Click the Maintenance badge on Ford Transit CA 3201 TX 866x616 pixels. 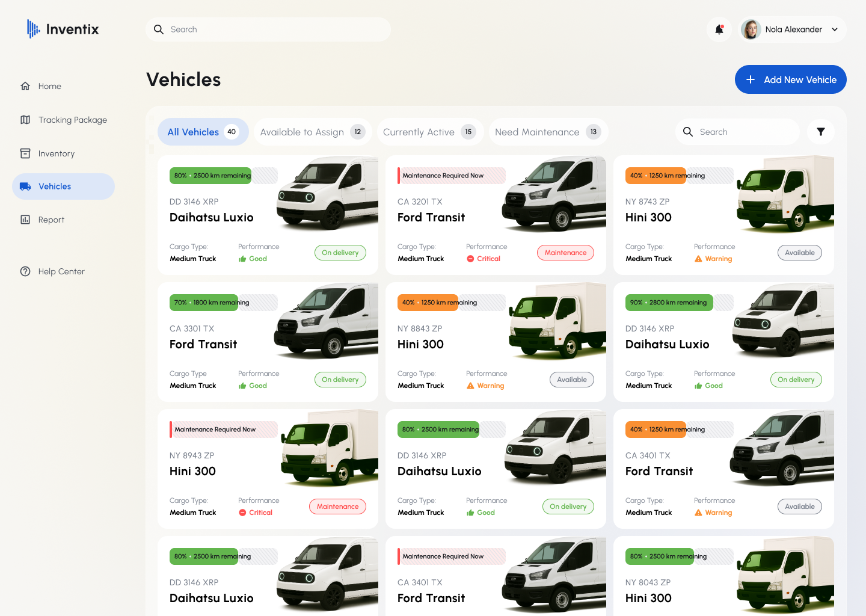pyautogui.click(x=565, y=253)
